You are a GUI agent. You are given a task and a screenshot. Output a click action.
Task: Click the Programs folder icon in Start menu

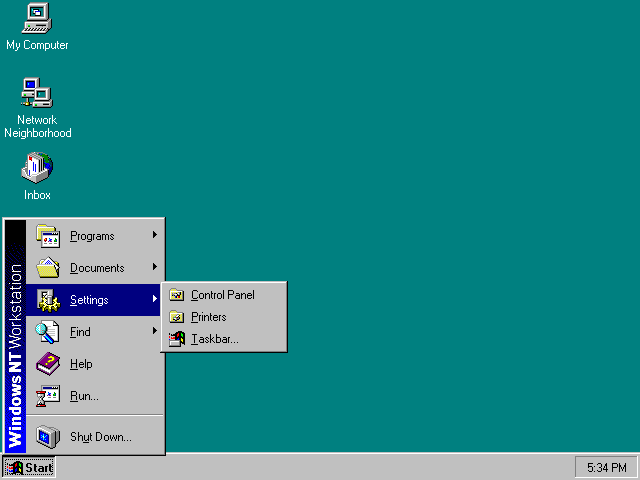coord(48,236)
